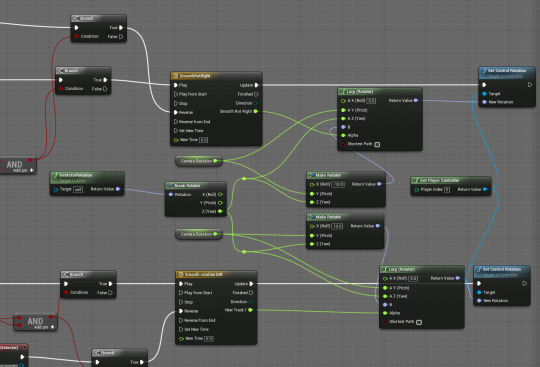Click Return Value pin on upper Lerp (Rotator)
This screenshot has height=367, width=540.
tap(416, 101)
